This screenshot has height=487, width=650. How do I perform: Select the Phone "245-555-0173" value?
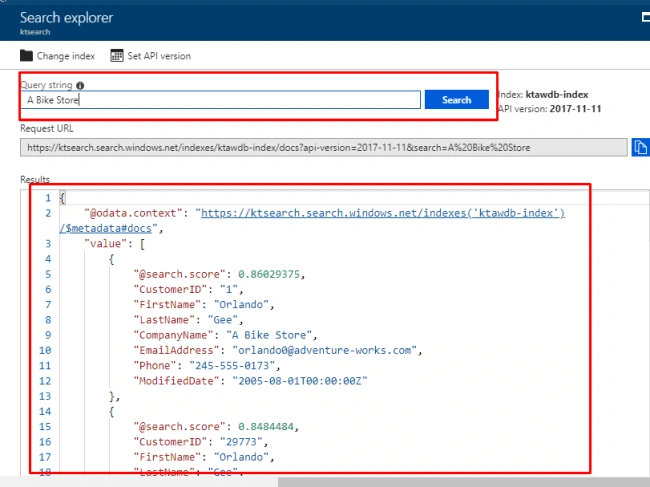(x=232, y=366)
